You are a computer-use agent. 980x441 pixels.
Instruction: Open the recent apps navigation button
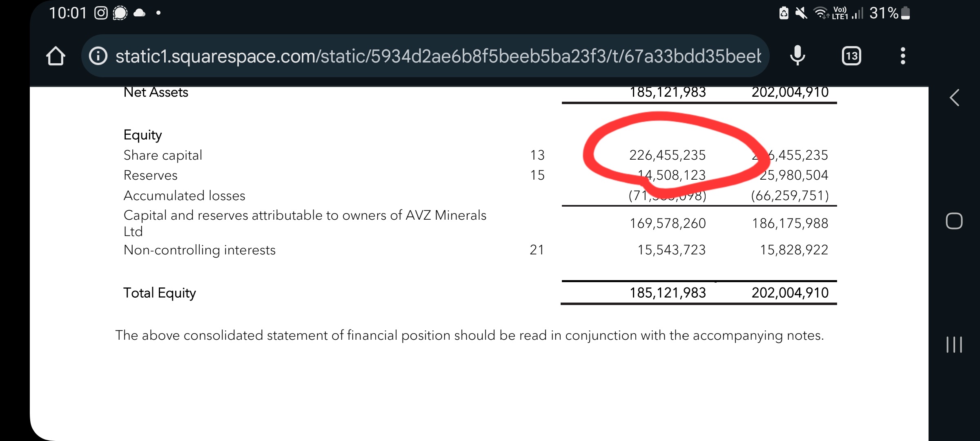[954, 345]
